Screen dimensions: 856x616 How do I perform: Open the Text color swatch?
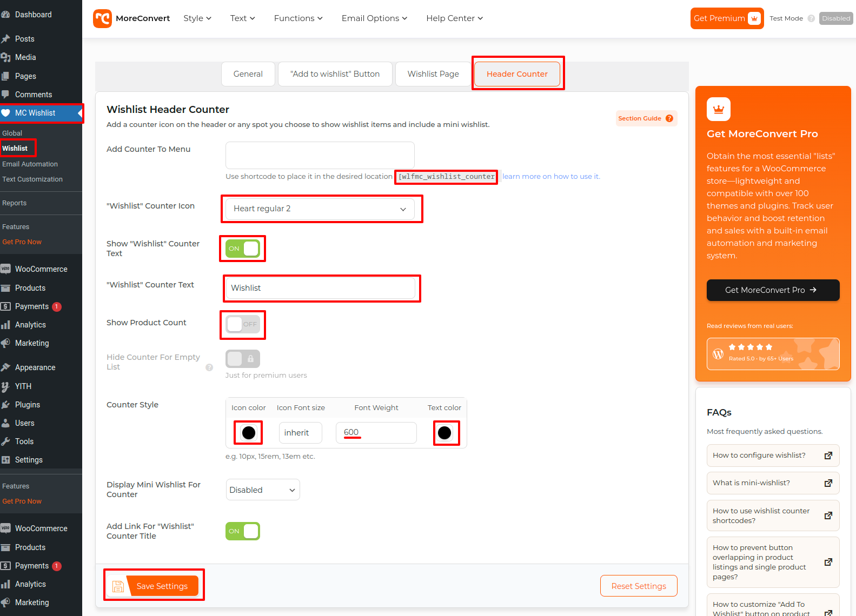point(444,433)
